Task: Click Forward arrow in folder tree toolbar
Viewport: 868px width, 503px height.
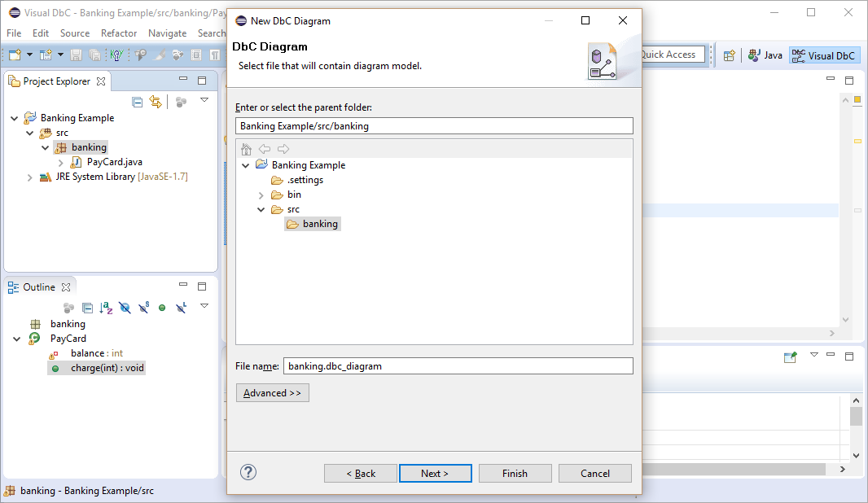Action: coord(283,149)
